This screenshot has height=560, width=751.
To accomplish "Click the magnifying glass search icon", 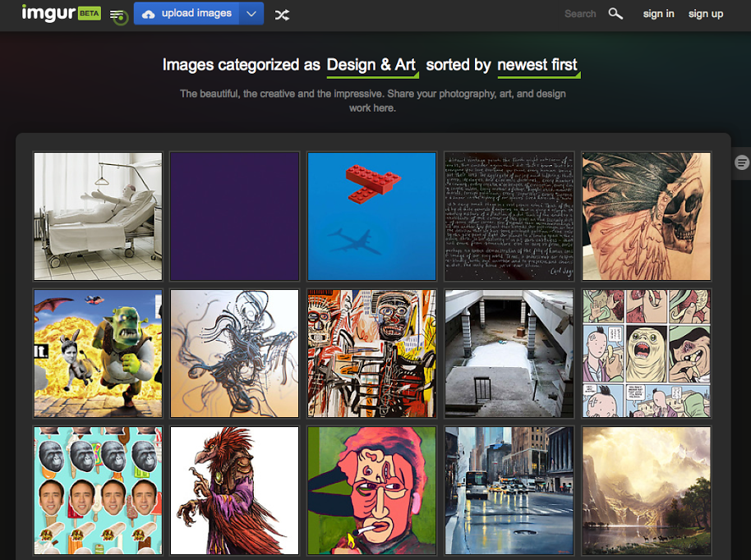I will [615, 14].
